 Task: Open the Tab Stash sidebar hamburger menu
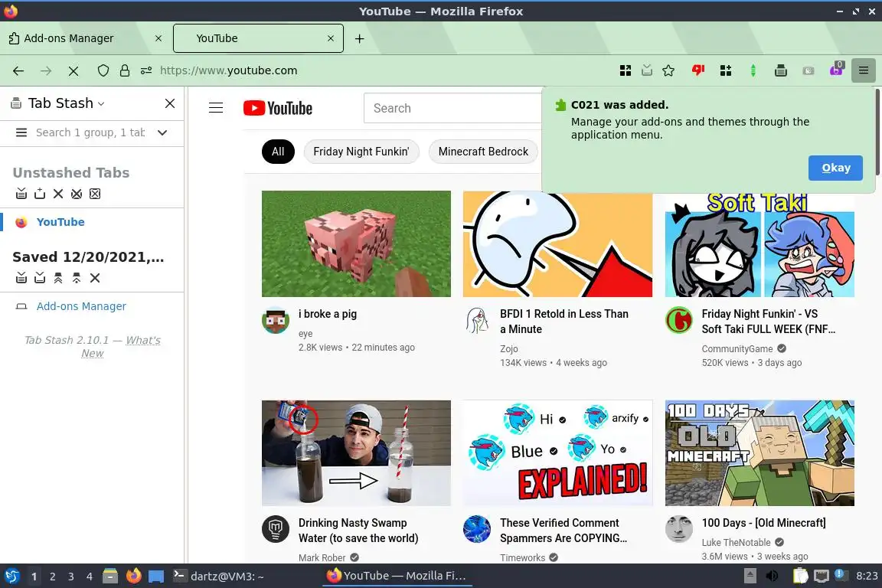point(21,132)
